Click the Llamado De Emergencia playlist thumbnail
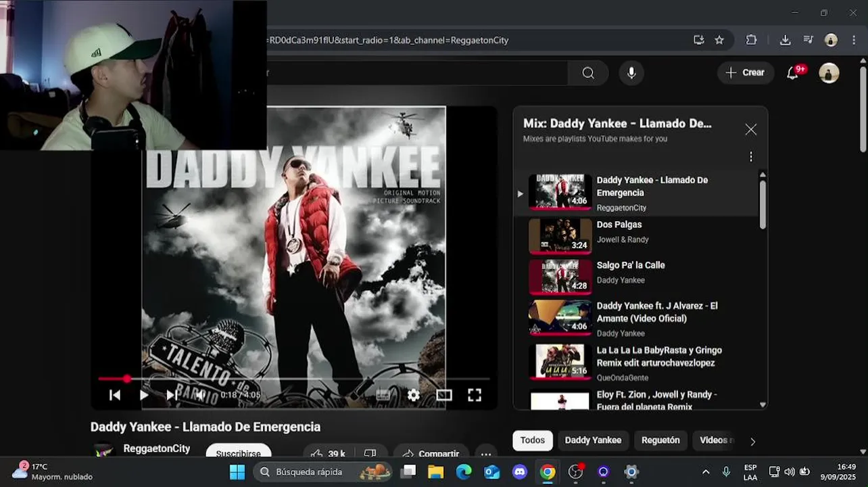868x487 pixels. coord(560,191)
